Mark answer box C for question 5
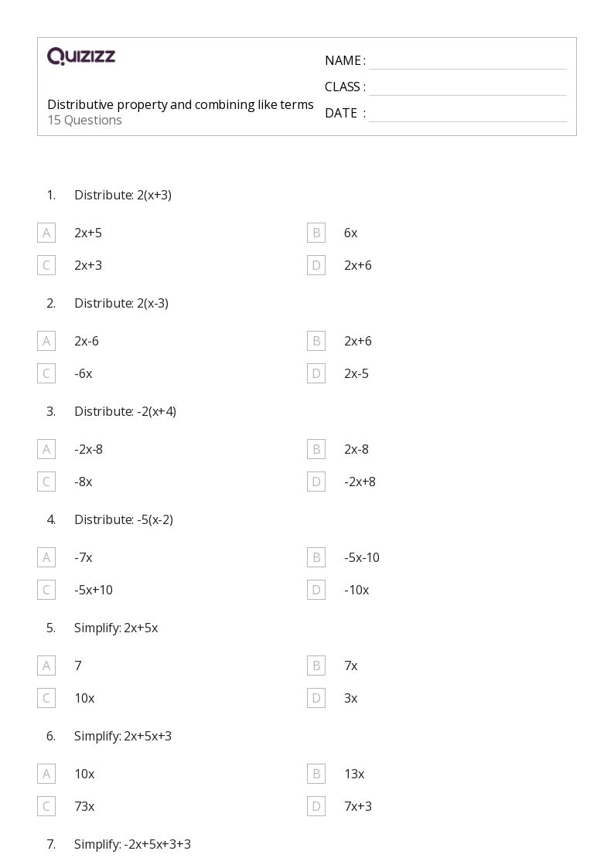 46,698
